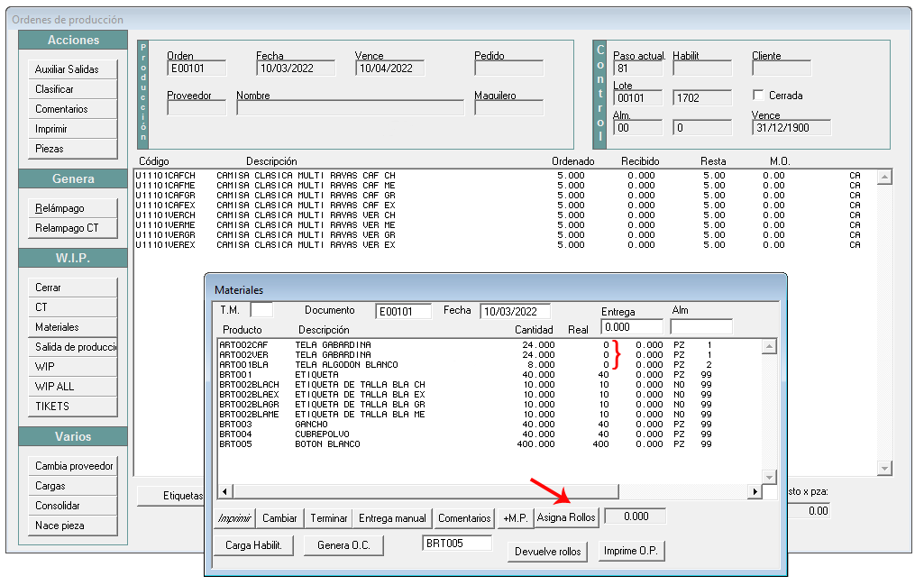Viewport: 924px width, 585px height.
Task: Click the WIP button
Action: [x=72, y=367]
